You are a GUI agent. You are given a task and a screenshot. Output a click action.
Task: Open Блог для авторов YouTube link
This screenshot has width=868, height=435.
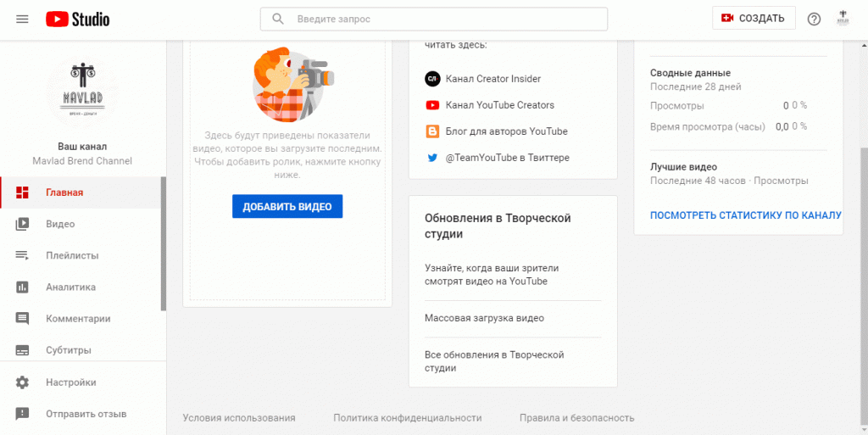[506, 131]
